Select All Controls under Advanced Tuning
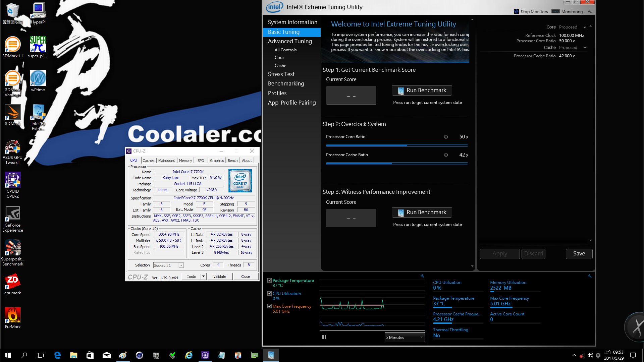644x362 pixels. [x=285, y=50]
